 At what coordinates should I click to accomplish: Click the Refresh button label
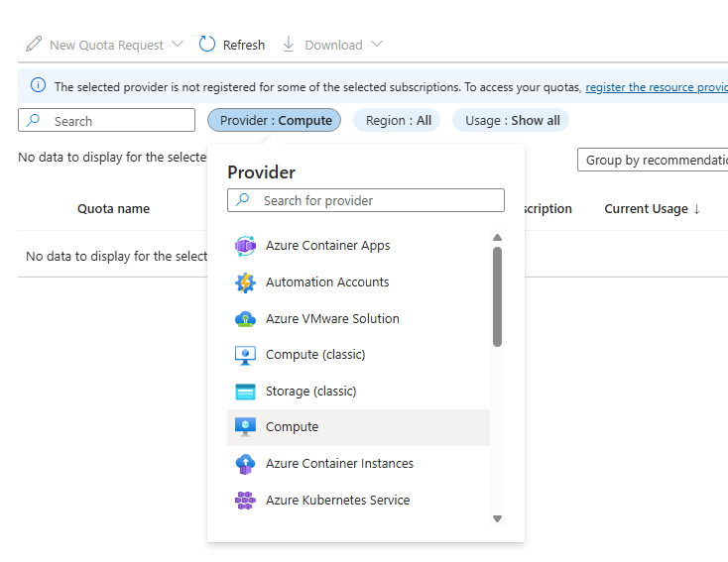click(x=244, y=45)
